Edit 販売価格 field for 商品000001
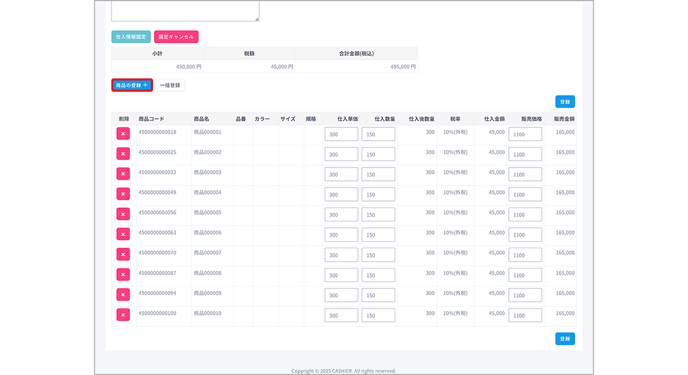The image size is (688, 375). click(x=525, y=134)
